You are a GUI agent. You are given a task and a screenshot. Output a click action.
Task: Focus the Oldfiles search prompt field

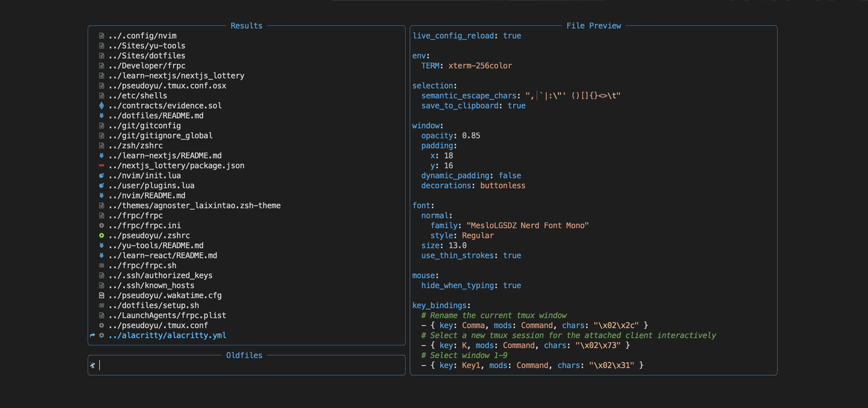tap(246, 365)
